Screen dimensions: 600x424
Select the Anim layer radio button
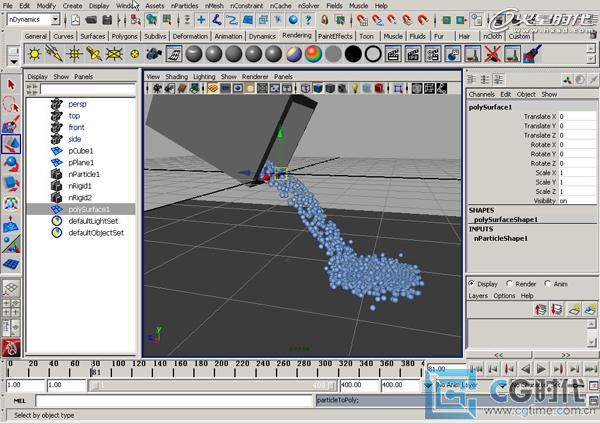tap(548, 284)
